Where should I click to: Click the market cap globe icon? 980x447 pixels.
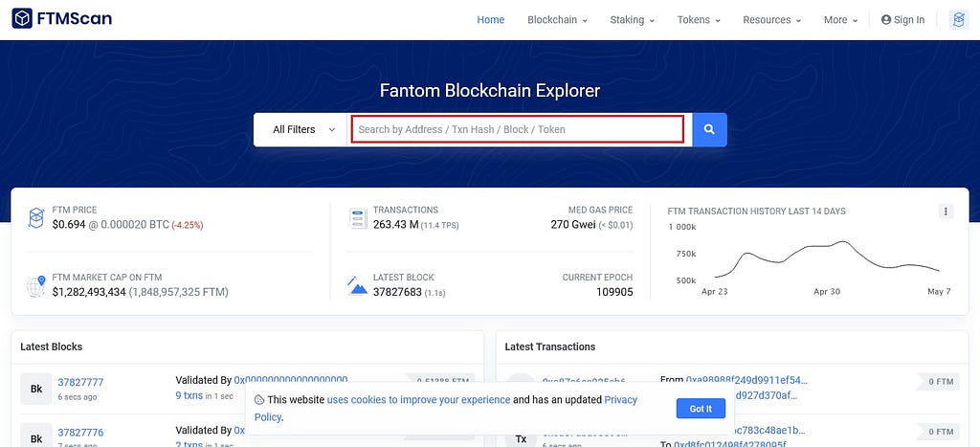36,285
